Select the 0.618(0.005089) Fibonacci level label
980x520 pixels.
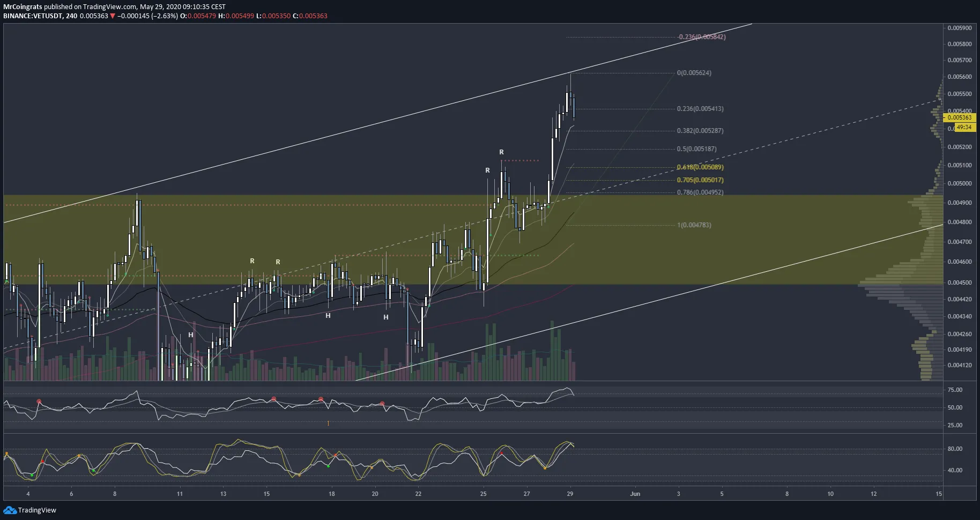(700, 167)
